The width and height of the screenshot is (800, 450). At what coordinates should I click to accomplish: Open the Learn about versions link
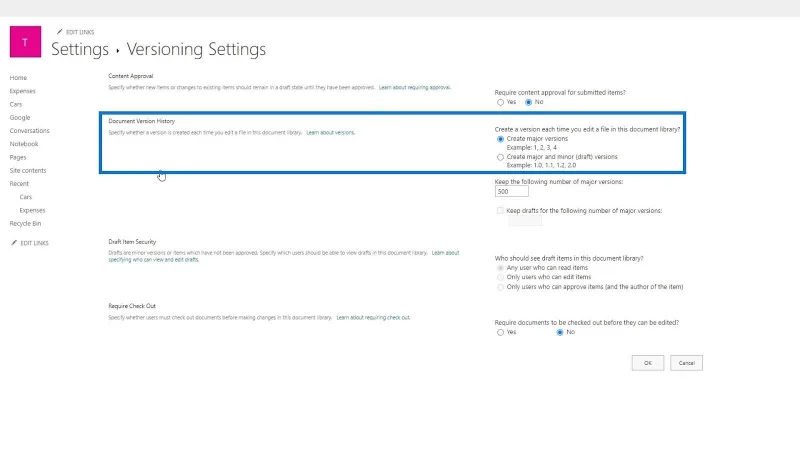click(x=330, y=133)
